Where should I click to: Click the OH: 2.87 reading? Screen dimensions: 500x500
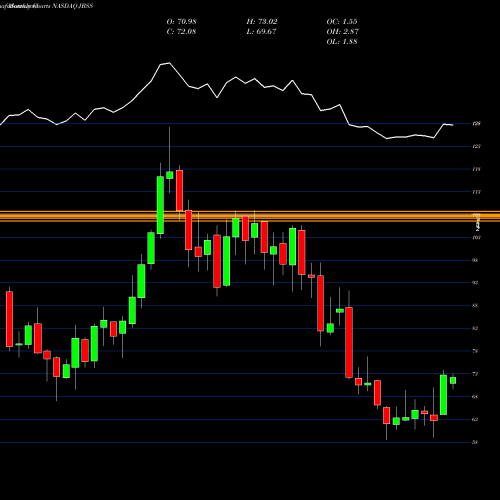tap(342, 32)
